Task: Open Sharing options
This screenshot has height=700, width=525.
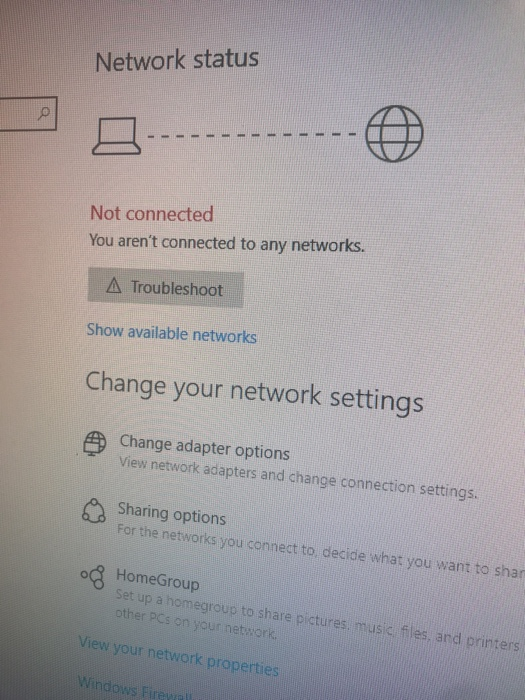Action: pyautogui.click(x=172, y=513)
